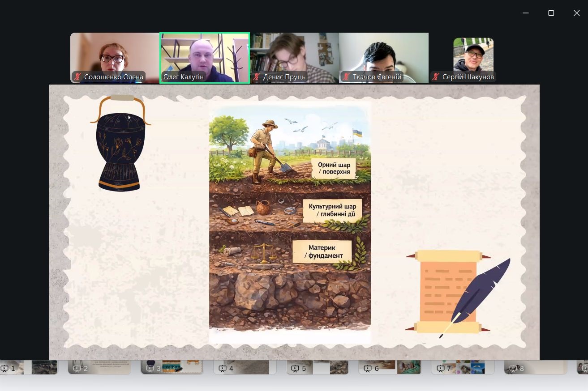Click the presentation icon on slide 8
The image size is (588, 391).
513,369
